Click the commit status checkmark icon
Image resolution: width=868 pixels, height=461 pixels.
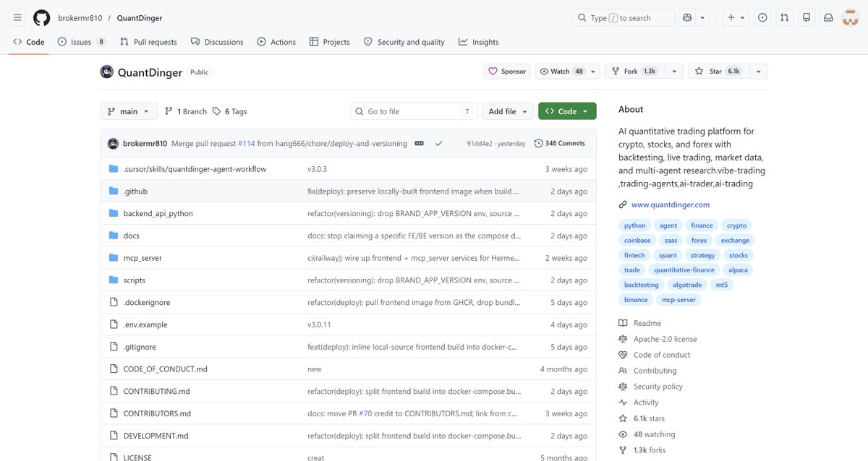pyautogui.click(x=438, y=143)
